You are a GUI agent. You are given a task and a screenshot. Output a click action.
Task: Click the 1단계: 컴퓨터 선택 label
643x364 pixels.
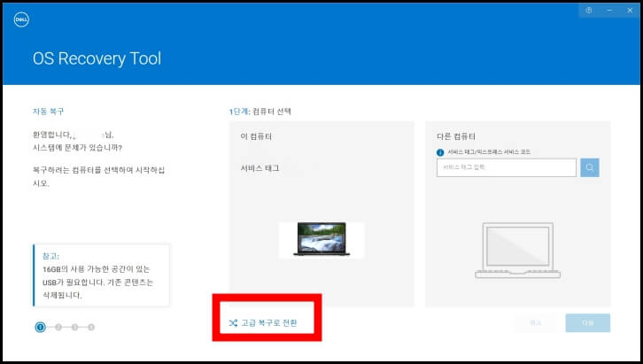260,112
